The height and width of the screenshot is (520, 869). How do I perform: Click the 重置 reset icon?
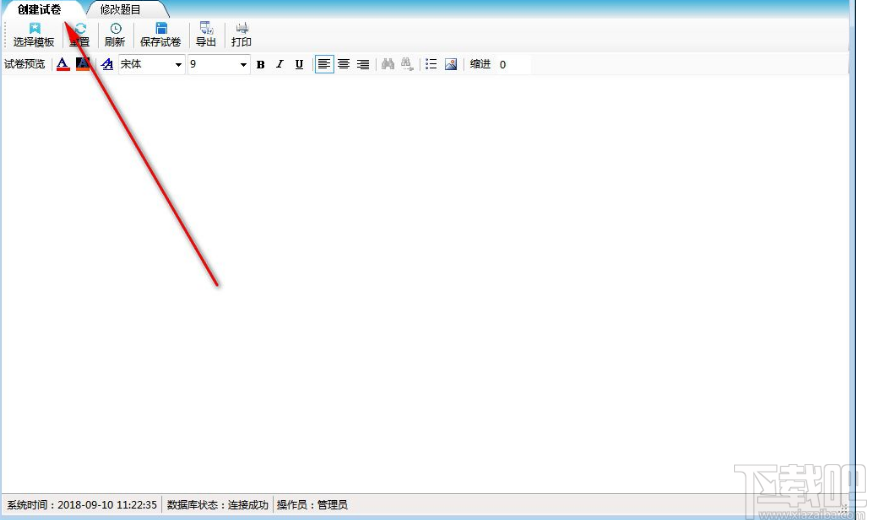(80, 28)
